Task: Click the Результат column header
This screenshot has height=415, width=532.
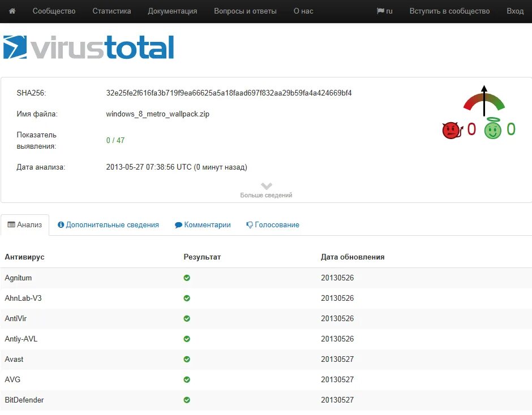Action: pyautogui.click(x=202, y=257)
